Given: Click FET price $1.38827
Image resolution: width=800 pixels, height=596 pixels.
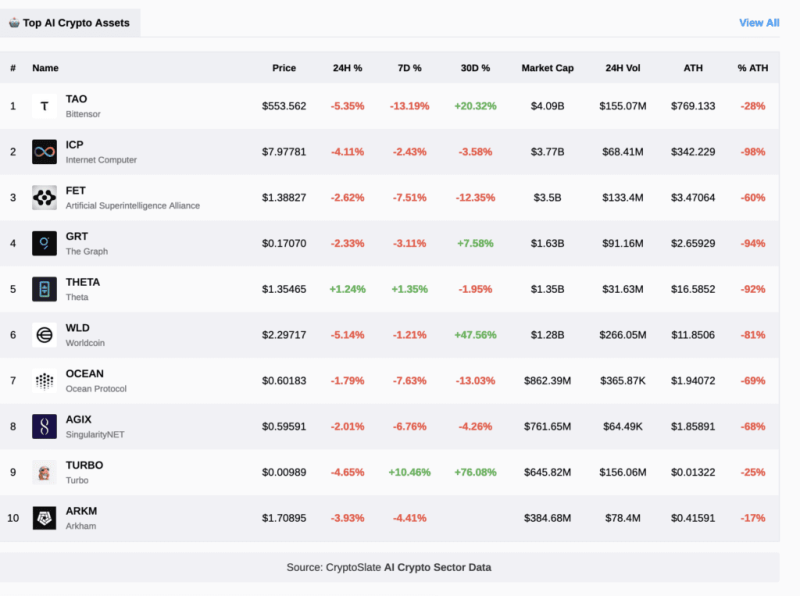Looking at the screenshot, I should tap(284, 197).
